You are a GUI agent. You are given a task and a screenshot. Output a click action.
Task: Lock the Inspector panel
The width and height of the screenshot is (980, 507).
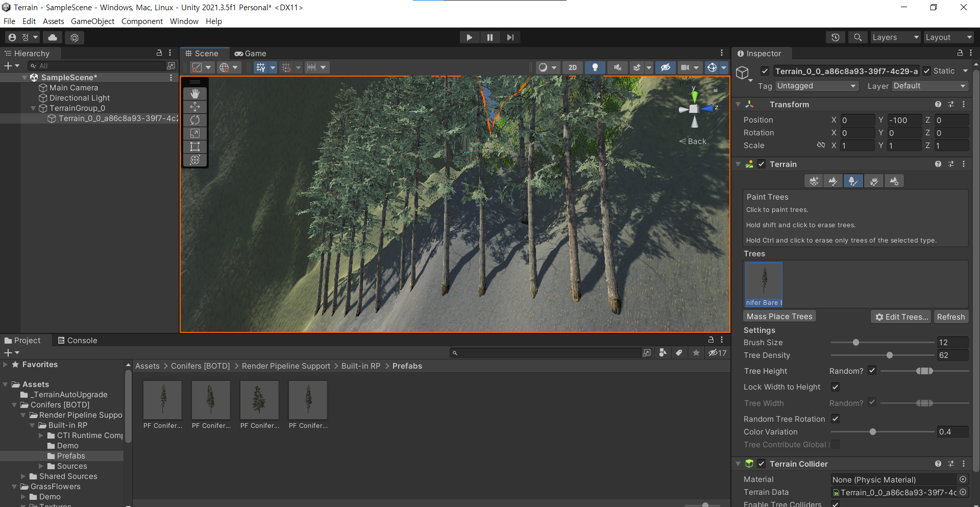960,53
